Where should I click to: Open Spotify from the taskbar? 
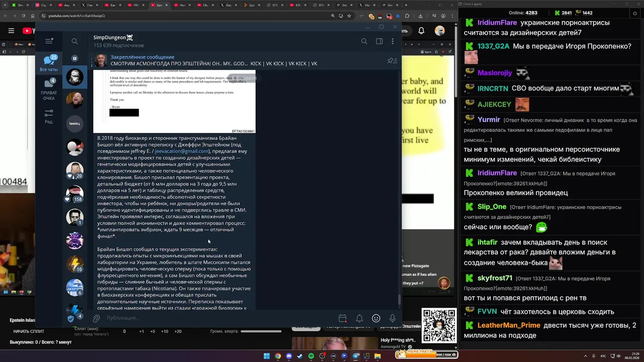(311, 356)
